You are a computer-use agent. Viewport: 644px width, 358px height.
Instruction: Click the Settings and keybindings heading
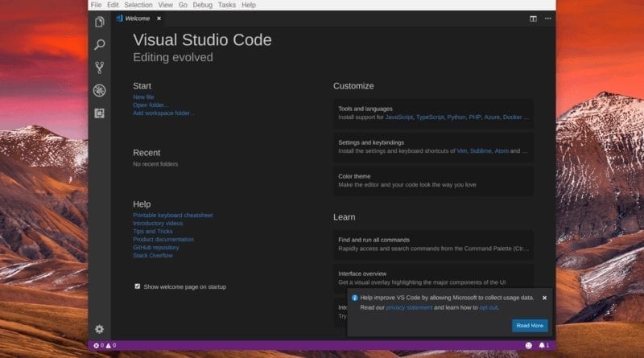point(371,142)
